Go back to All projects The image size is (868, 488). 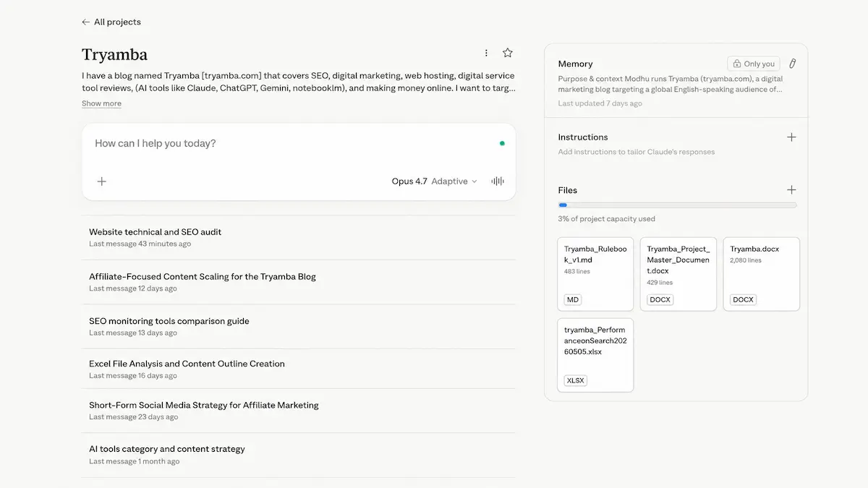point(111,22)
